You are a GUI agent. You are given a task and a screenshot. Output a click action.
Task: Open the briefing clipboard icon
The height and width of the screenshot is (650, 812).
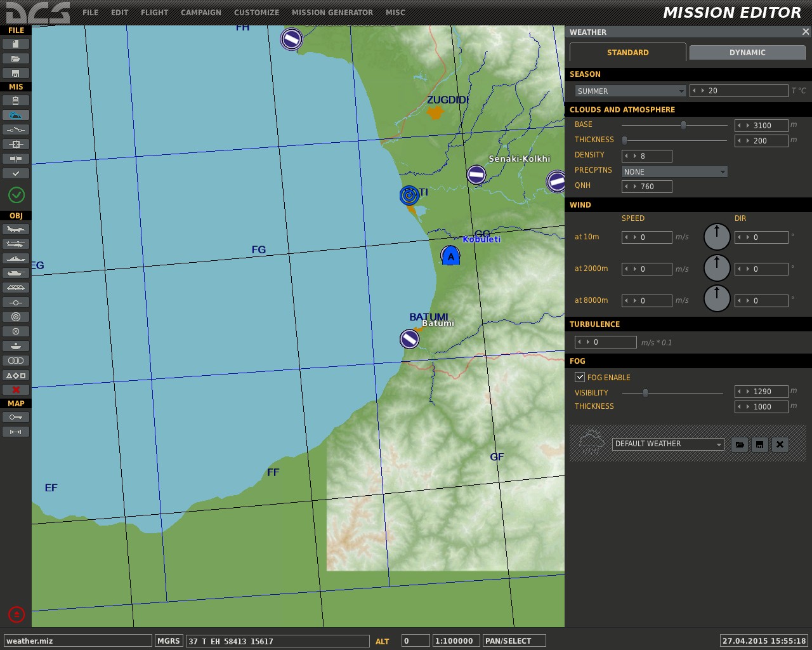(x=16, y=100)
